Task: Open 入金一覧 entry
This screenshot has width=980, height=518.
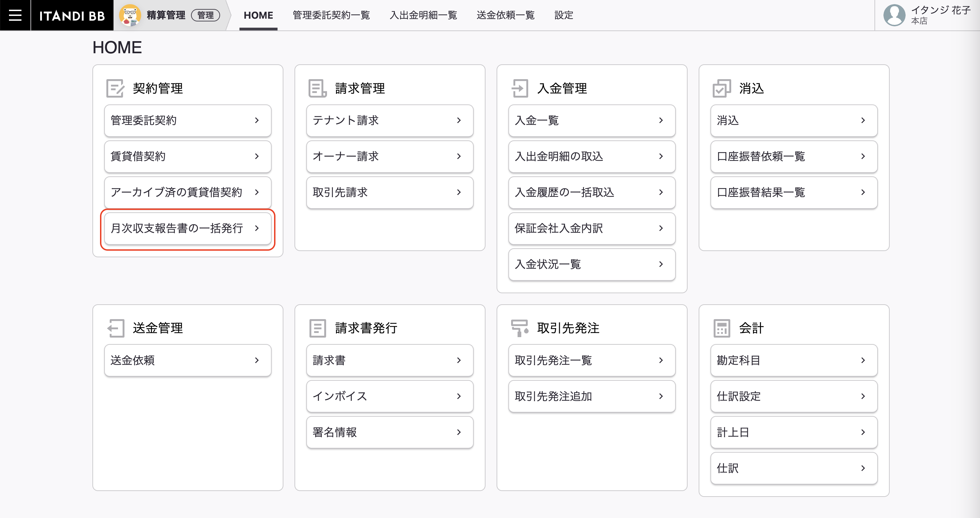Action: [592, 120]
